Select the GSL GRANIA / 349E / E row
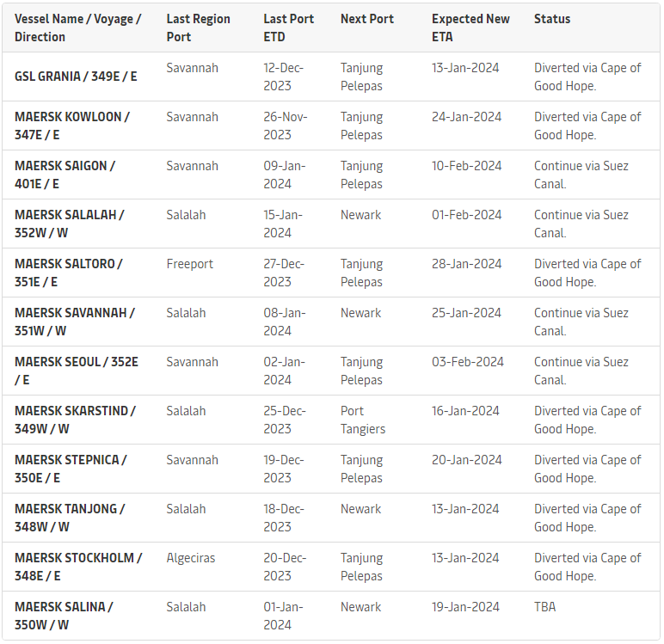 pos(331,77)
